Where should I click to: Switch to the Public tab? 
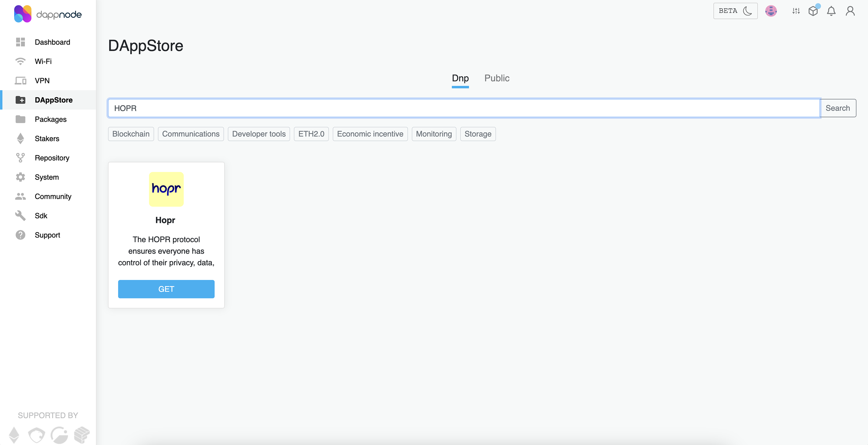(497, 78)
